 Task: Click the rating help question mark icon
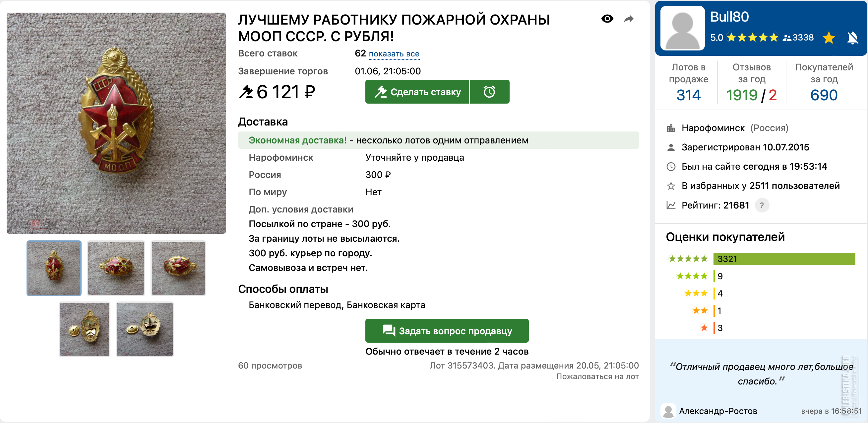(x=762, y=205)
